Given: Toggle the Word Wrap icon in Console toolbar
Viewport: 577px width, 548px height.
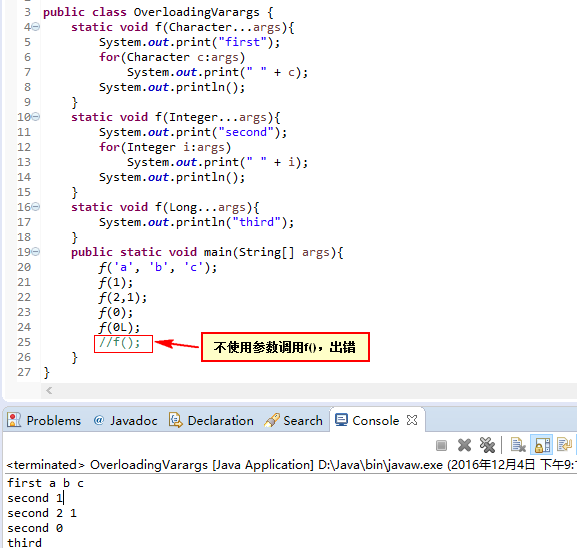Looking at the screenshot, I should [x=564, y=445].
